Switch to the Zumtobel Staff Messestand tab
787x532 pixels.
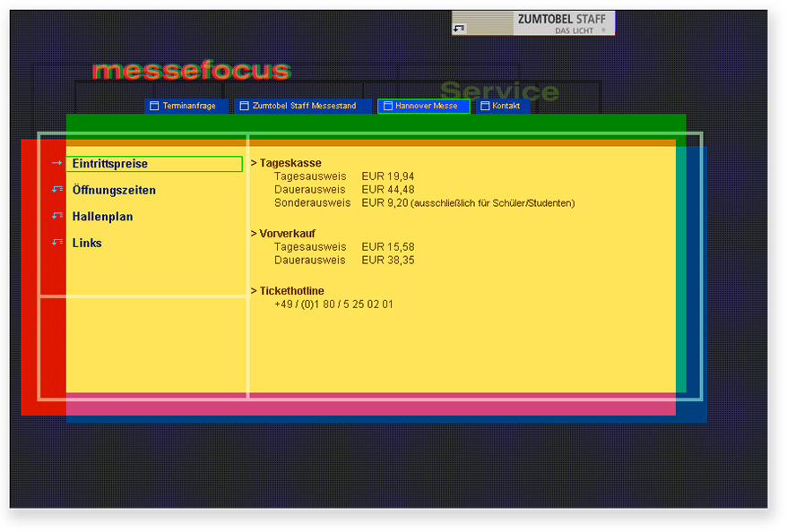pyautogui.click(x=304, y=106)
